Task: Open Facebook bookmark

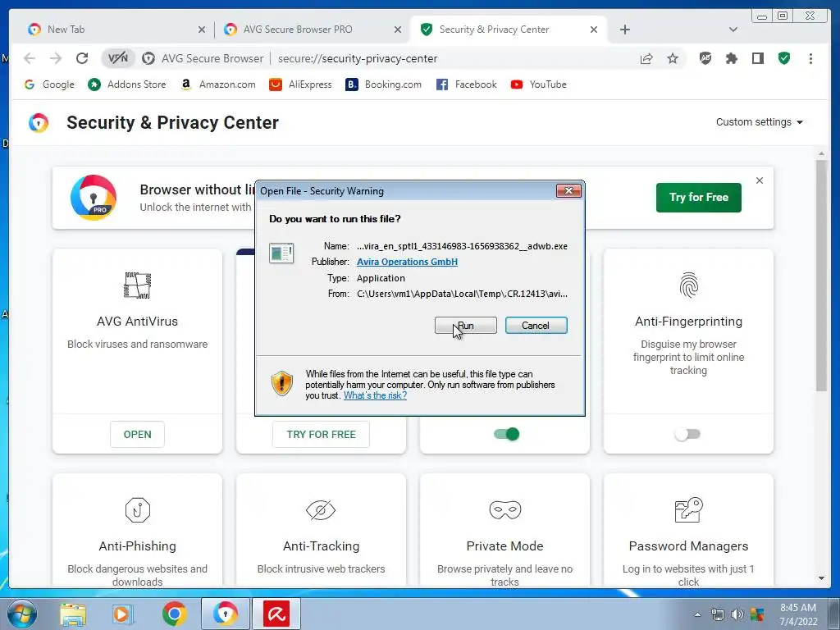Action: pos(467,84)
